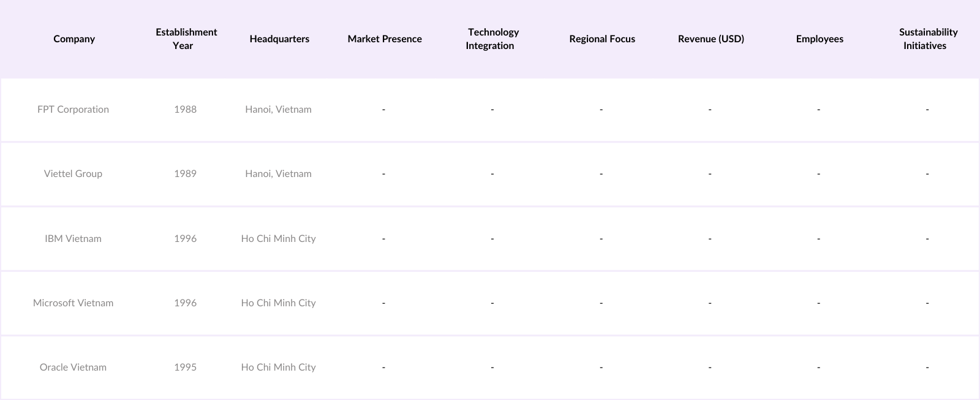Select the Revenue (USD) column header
This screenshot has width=980, height=400.
click(710, 39)
